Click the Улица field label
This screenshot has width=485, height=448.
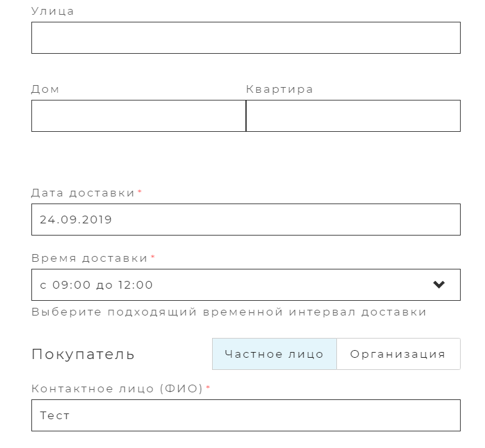pos(53,12)
